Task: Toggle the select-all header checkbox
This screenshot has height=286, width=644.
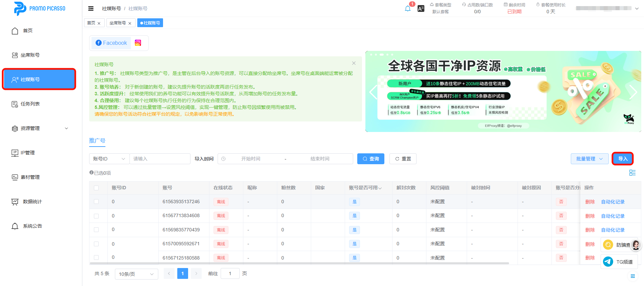Action: 96,188
